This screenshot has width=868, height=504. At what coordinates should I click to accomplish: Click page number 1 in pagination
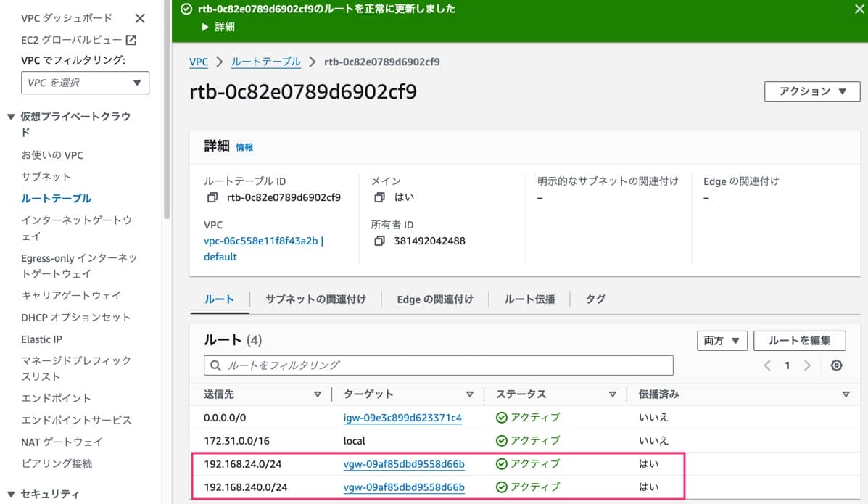(x=788, y=365)
